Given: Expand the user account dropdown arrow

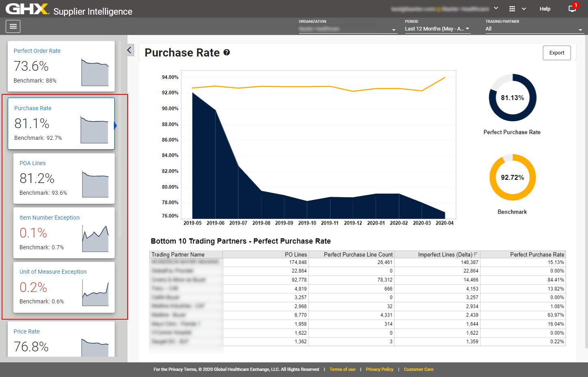Looking at the screenshot, I should tap(496, 8).
